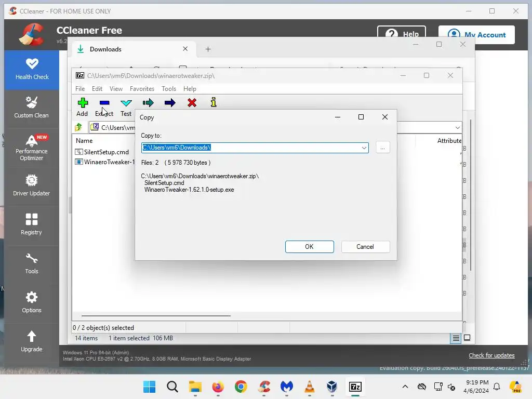Close the Copy dialog with X
Screen dimensions: 532x399
click(x=385, y=117)
